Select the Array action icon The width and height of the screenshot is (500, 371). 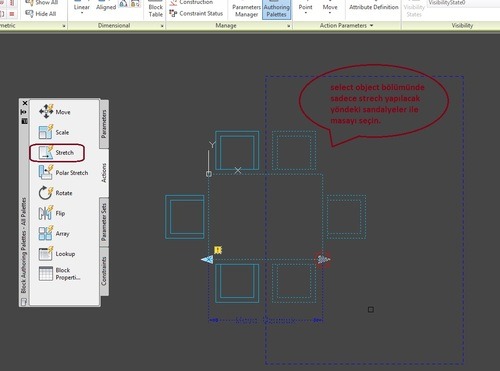[45, 233]
